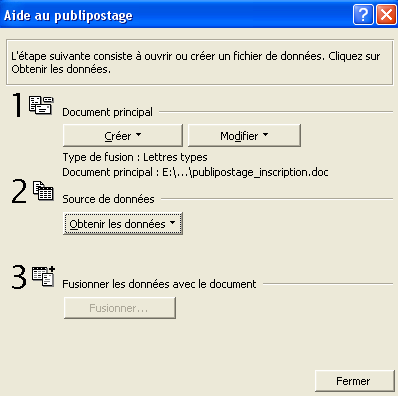Click the greyed Fusionner… button
This screenshot has height=396, width=398.
[120, 308]
